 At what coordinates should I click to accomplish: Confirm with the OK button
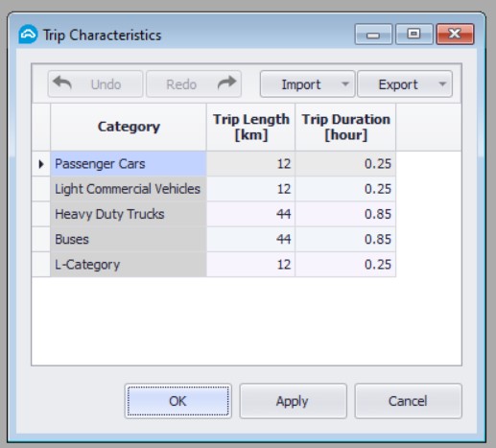point(178,401)
